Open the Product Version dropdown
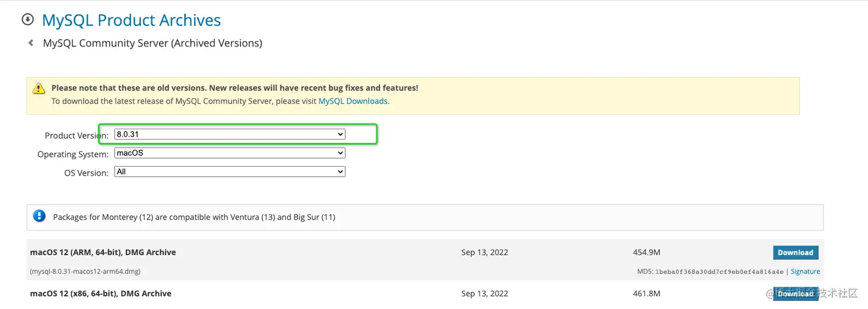Screen dimensions: 868x309 pyautogui.click(x=230, y=134)
